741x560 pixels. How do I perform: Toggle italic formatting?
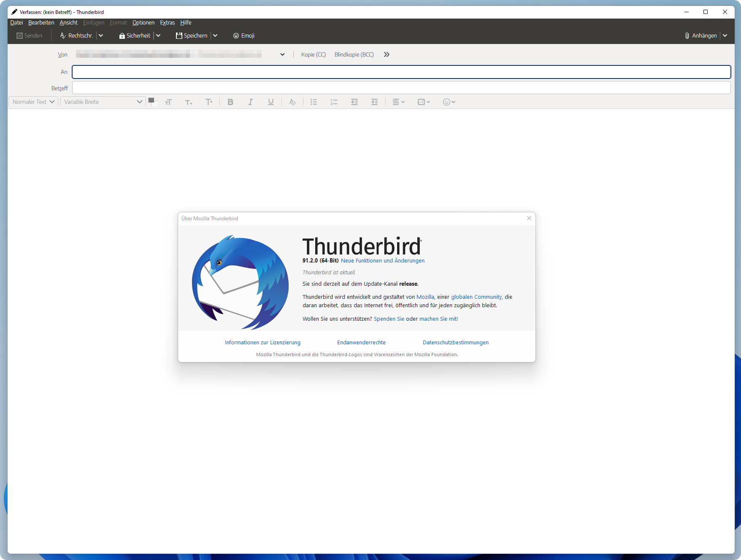click(x=251, y=102)
